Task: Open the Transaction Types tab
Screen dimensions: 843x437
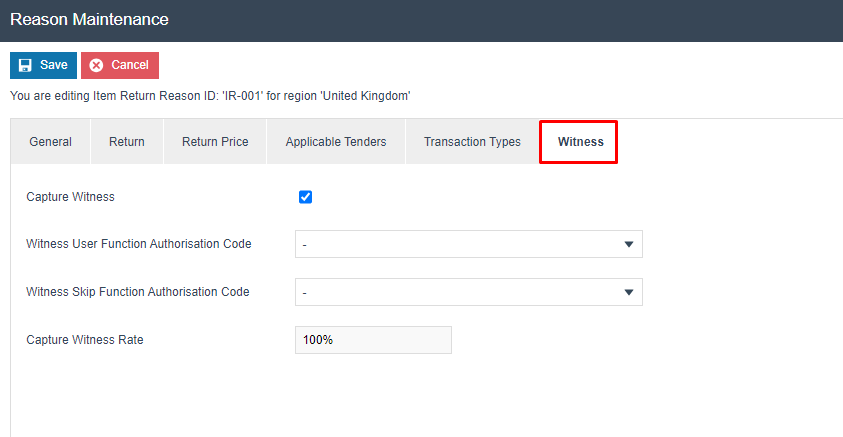Action: click(472, 142)
